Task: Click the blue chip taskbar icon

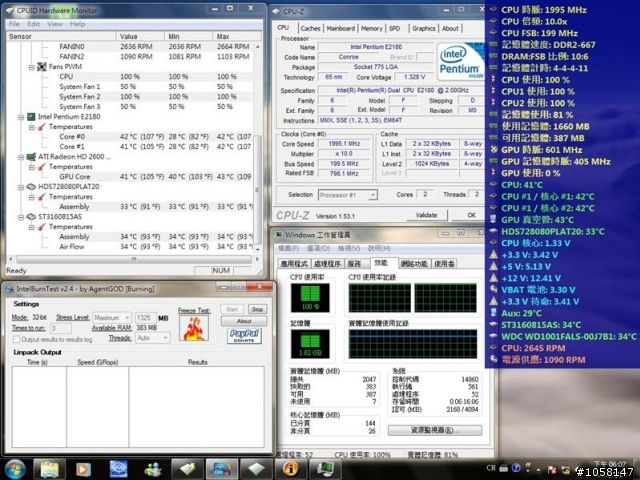Action: click(x=119, y=469)
